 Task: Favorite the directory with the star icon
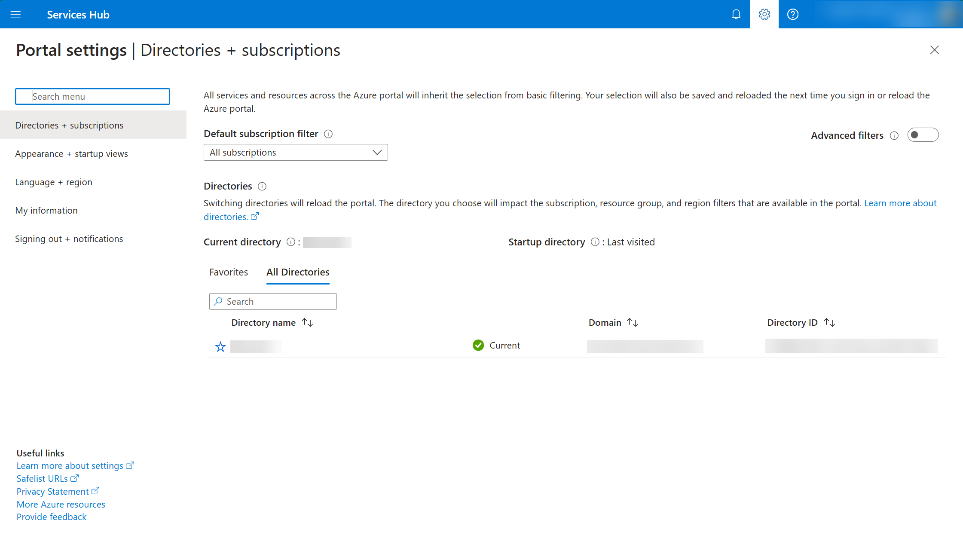coord(220,347)
